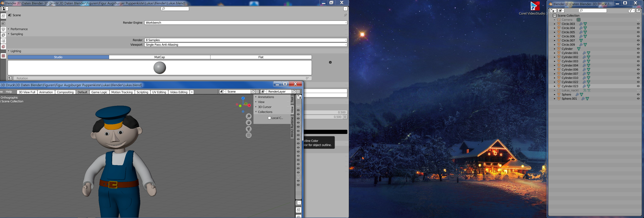644x218 pixels.
Task: Expand the Cylinder object in outliner
Action: 554,49
